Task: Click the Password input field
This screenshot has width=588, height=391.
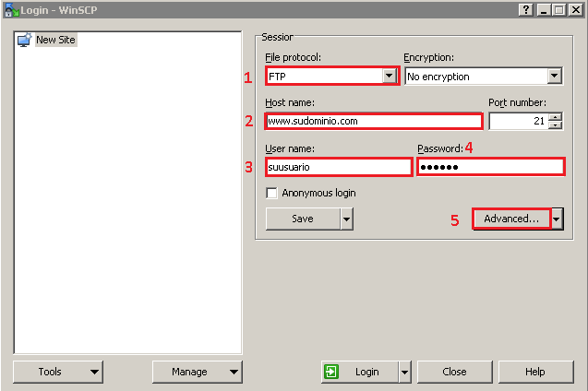Action: pyautogui.click(x=490, y=167)
